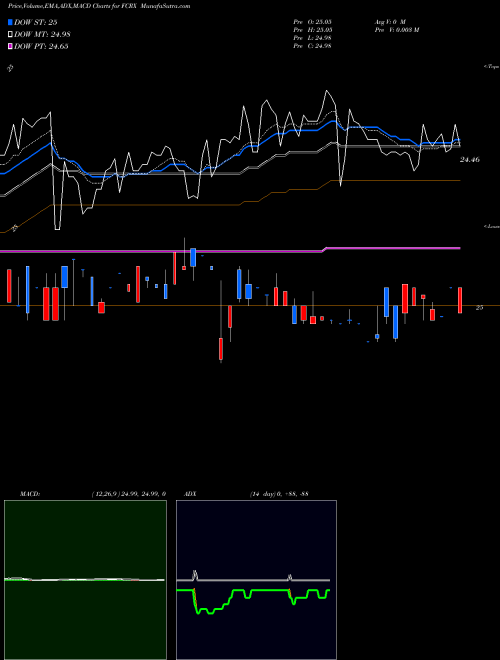Viewport: 500px width, 660px height.
Task: Click the 24.46 price label on the chart
Action: tap(470, 160)
